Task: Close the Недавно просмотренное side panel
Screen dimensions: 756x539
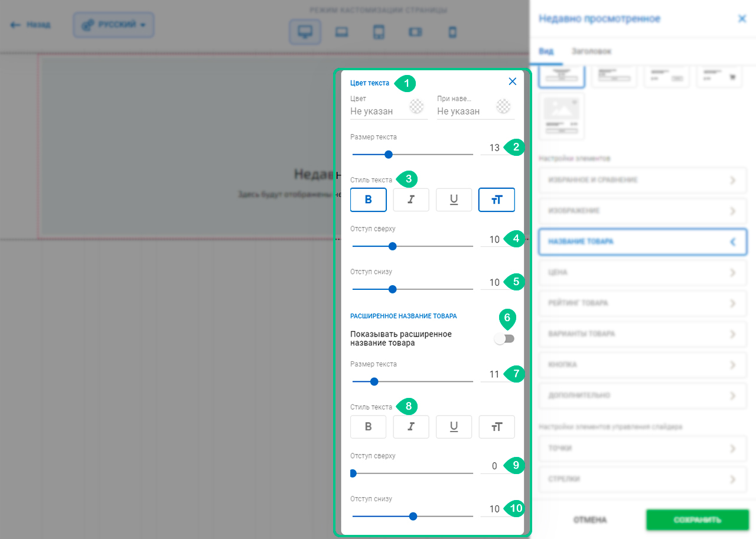Action: [742, 19]
